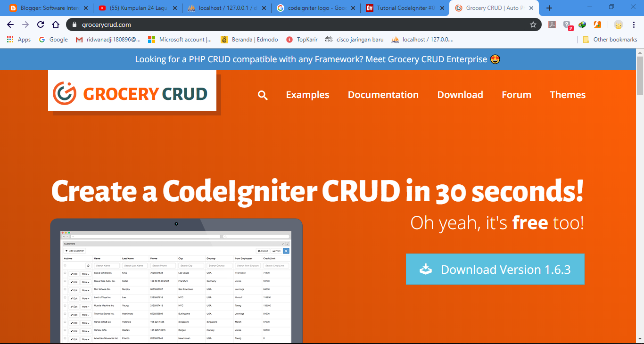Open a new browser tab with plus
644x344 pixels.
pos(549,8)
